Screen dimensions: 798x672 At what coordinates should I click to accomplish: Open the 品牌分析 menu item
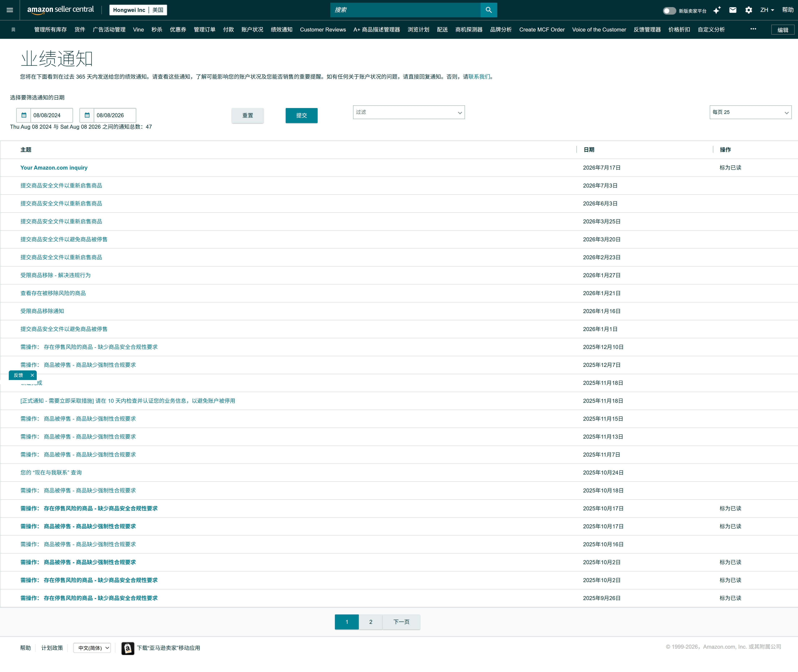tap(501, 30)
